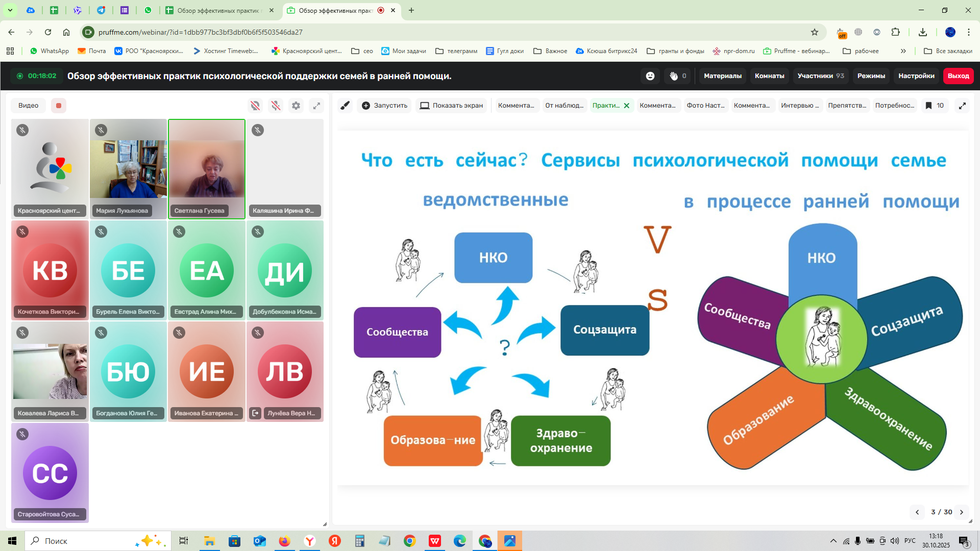Open the Участники 93 list
Image resolution: width=980 pixels, height=551 pixels.
point(821,76)
